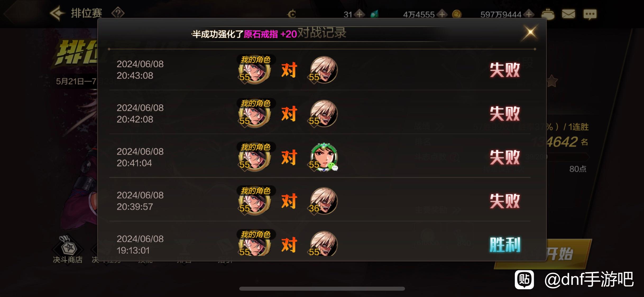Click the 失败 result in the 20:39:57 row
644x297 pixels.
[x=505, y=201]
